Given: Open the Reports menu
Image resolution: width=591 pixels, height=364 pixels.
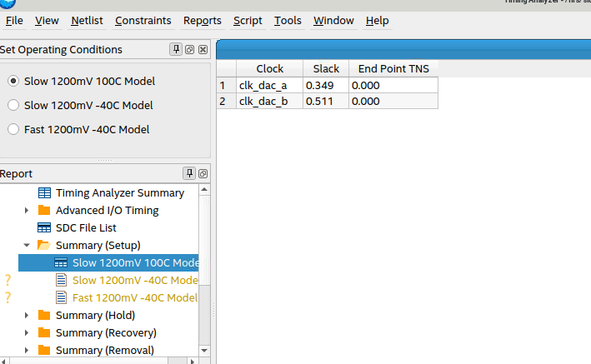Looking at the screenshot, I should [x=203, y=20].
